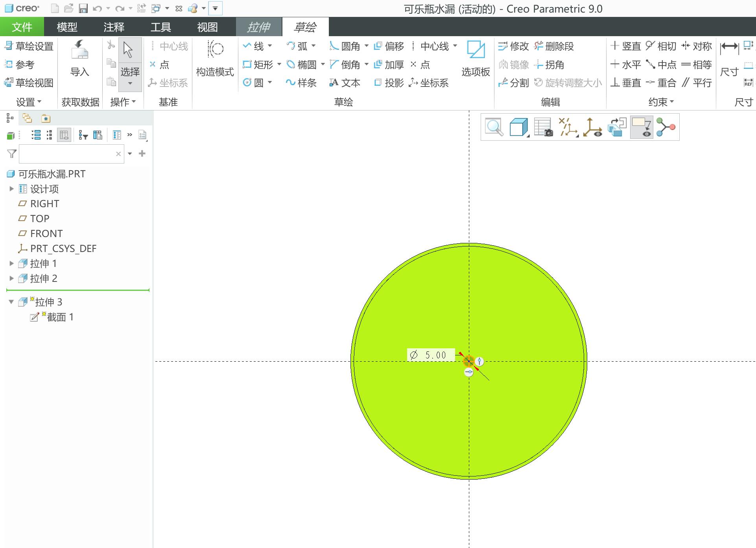Apply the Coincident (重合) constraint

point(661,83)
